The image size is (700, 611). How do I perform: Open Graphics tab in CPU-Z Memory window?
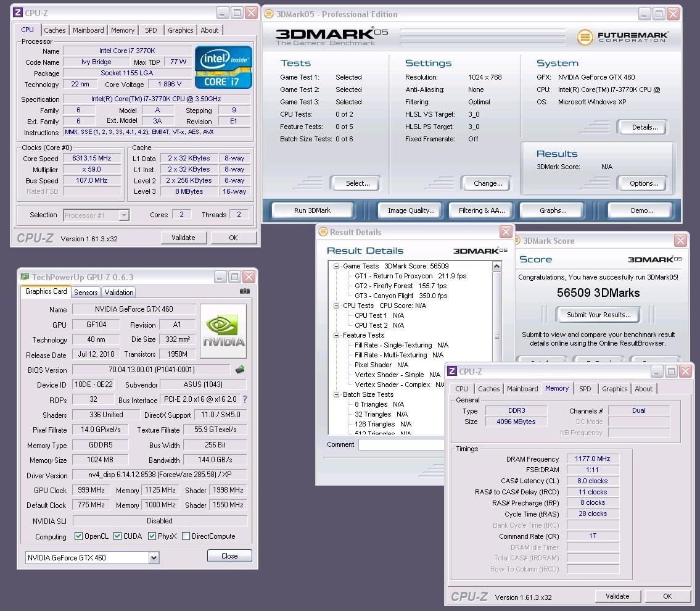[614, 389]
